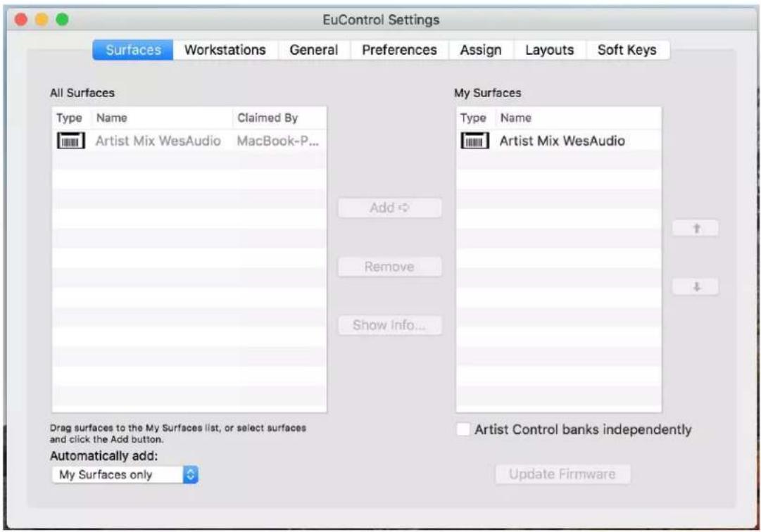Image resolution: width=761 pixels, height=532 pixels.
Task: Open the Automatically add dropdown
Action: (125, 475)
